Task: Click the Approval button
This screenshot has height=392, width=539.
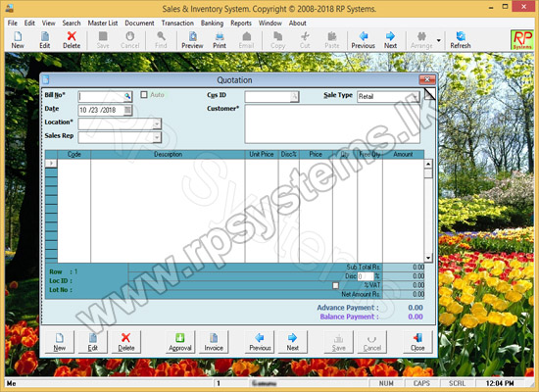Action: tap(179, 342)
